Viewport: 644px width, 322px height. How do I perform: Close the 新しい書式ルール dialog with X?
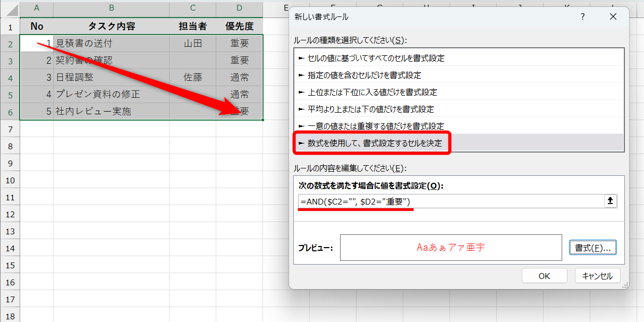613,16
